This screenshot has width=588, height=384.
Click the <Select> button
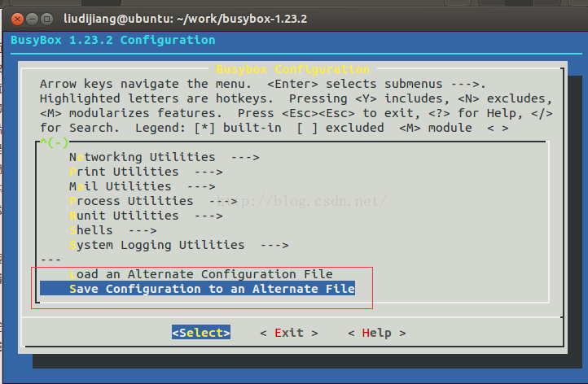coord(201,332)
